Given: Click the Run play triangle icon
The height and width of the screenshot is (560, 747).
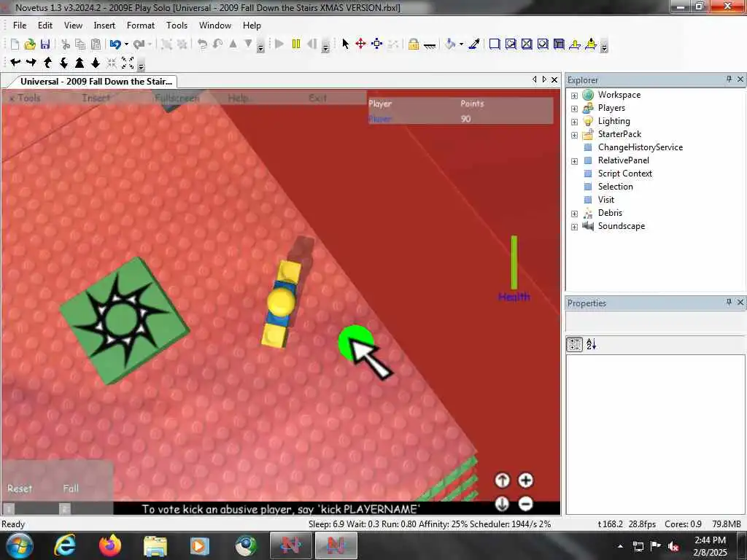Looking at the screenshot, I should (x=279, y=44).
